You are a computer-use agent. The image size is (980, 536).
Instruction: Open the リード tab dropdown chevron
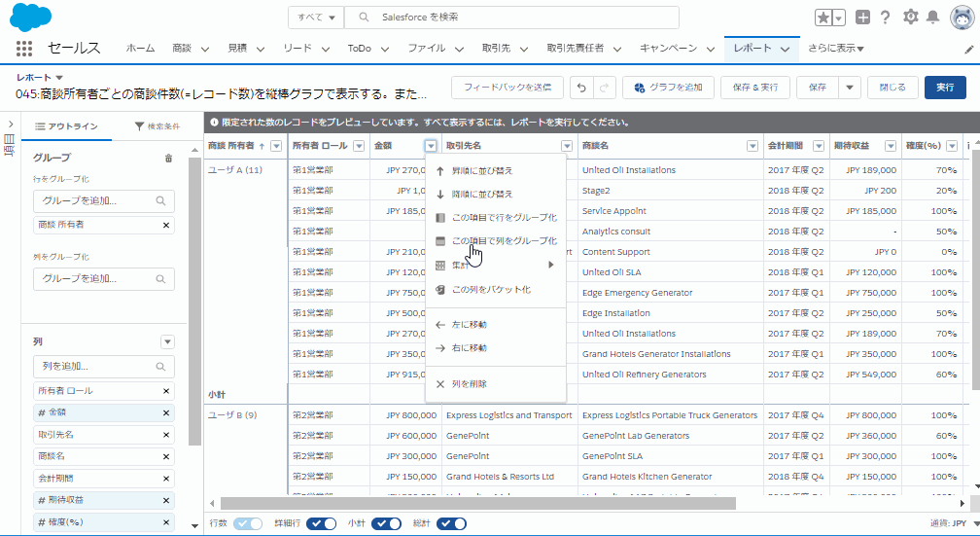(325, 49)
